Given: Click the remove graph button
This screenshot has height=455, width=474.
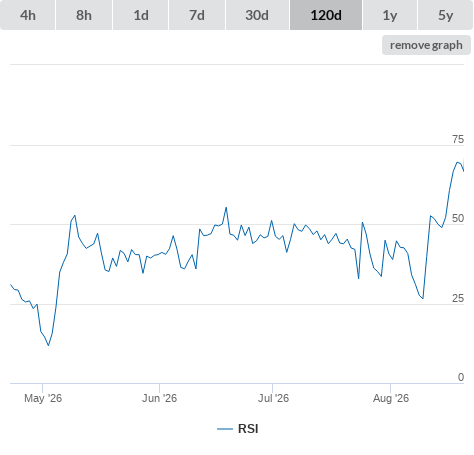Looking at the screenshot, I should [426, 45].
